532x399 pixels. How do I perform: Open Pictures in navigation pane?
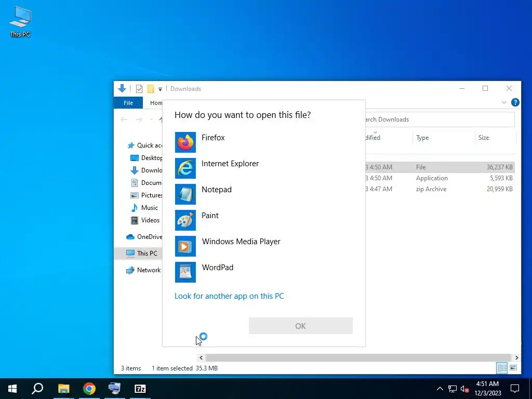[x=146, y=195]
